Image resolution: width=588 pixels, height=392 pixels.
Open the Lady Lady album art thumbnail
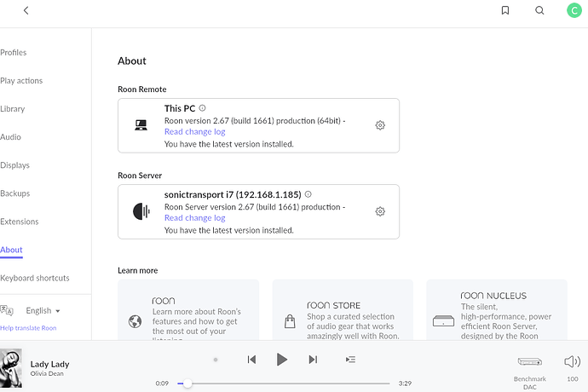point(11,368)
